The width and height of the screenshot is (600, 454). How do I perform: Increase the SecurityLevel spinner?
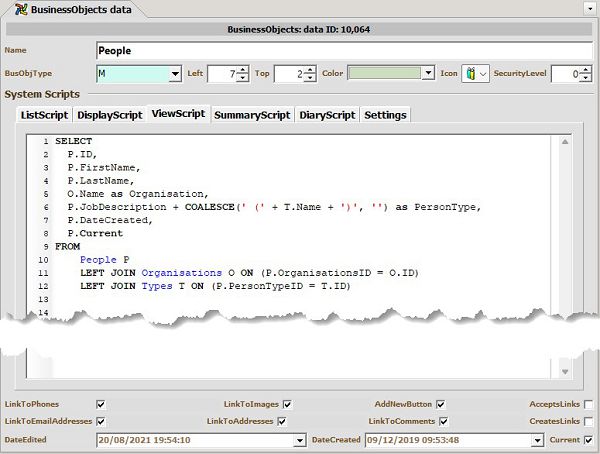tap(585, 70)
